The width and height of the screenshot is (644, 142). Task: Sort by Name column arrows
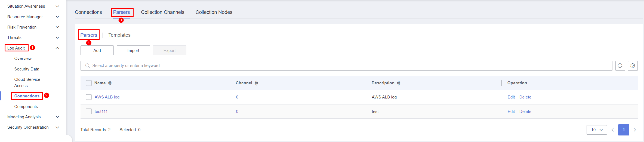pyautogui.click(x=110, y=83)
